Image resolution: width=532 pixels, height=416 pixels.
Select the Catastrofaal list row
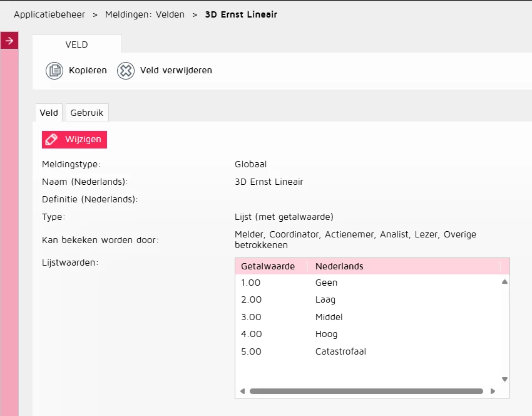coord(368,351)
